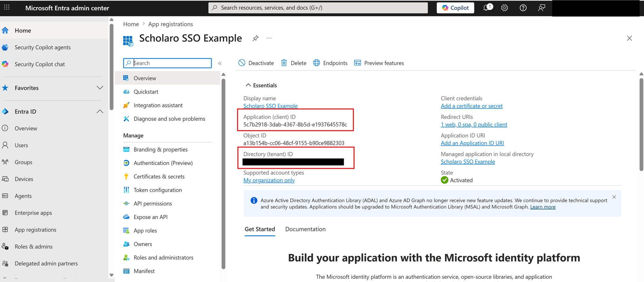Click Delete in the toolbar

coord(293,63)
